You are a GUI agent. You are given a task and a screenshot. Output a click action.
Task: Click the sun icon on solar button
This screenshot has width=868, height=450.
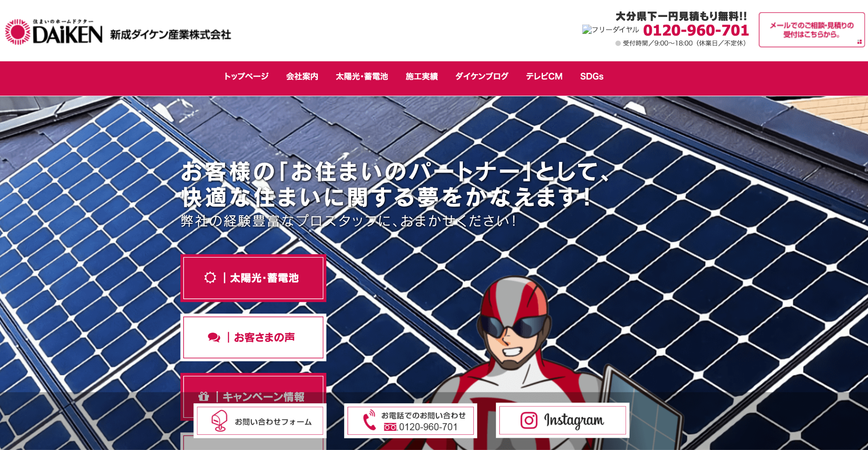210,278
